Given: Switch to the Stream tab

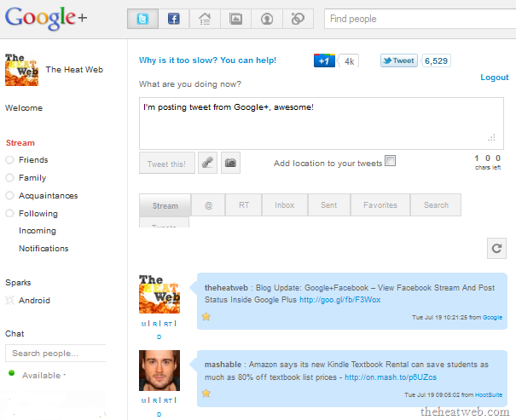Looking at the screenshot, I should coord(165,205).
